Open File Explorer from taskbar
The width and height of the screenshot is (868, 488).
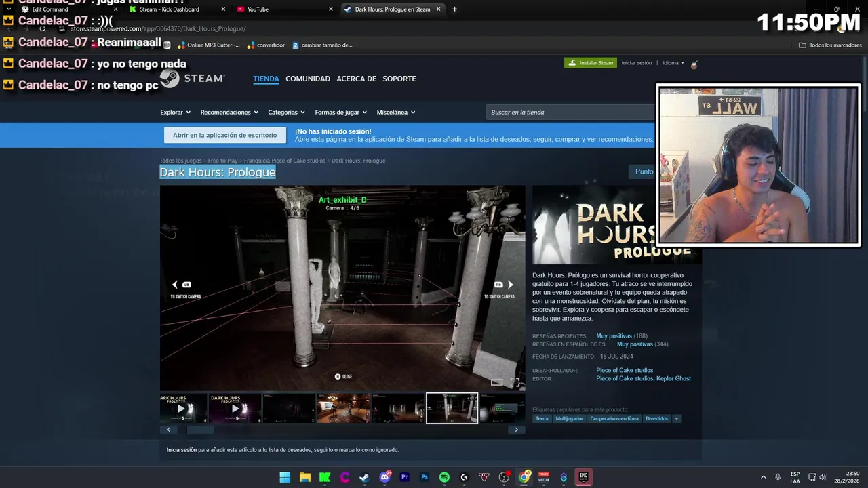(305, 477)
